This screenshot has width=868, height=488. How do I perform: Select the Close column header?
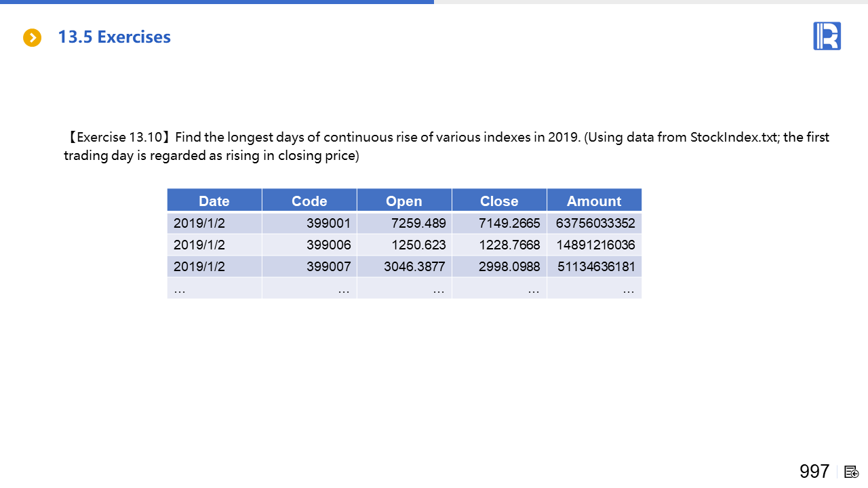[499, 201]
